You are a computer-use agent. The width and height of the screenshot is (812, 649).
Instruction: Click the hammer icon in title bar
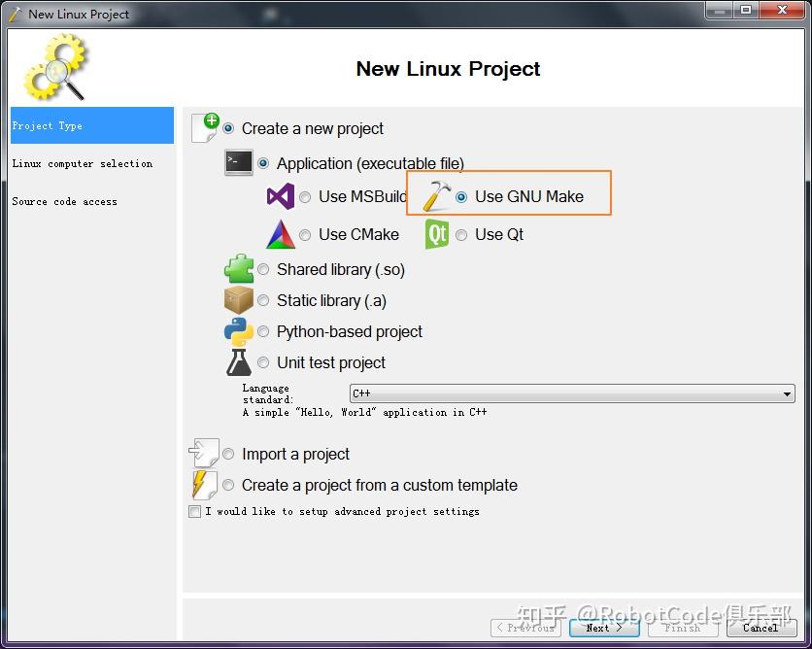(16, 14)
